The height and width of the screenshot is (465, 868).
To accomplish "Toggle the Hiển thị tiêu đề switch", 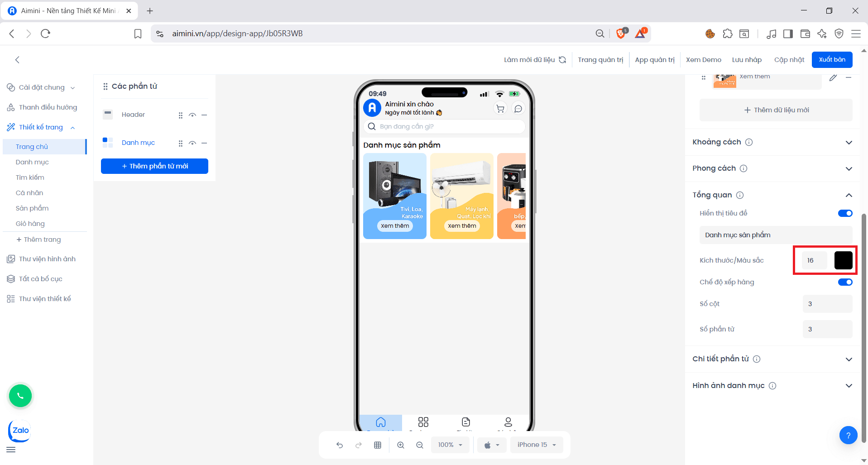I will [x=845, y=213].
